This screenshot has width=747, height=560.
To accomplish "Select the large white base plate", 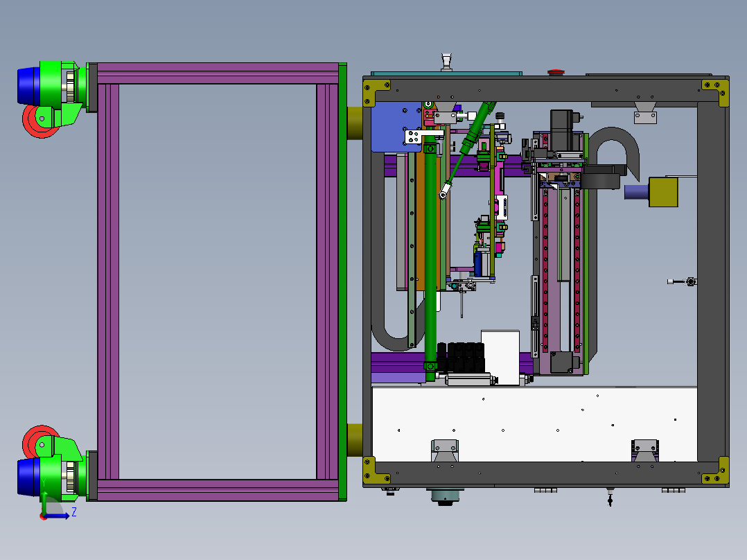I will click(534, 424).
